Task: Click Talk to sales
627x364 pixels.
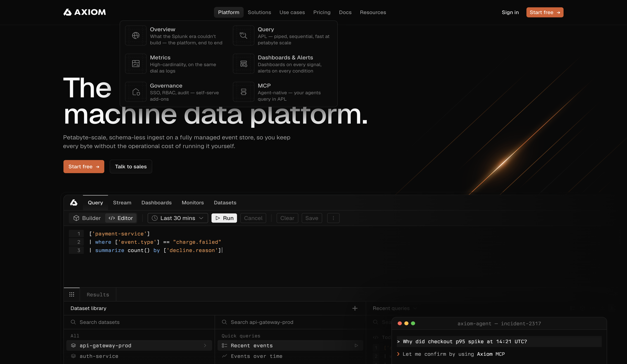Action: pos(131,166)
